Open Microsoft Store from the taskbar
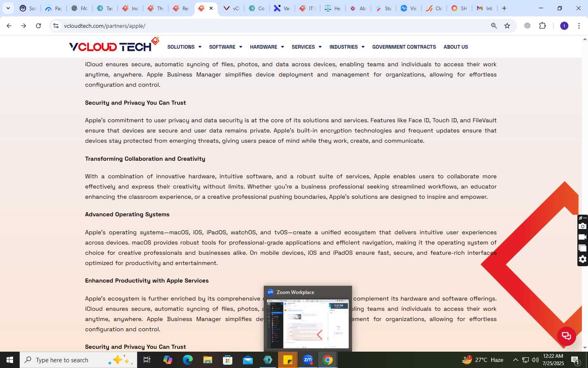The height and width of the screenshot is (368, 588). pyautogui.click(x=228, y=360)
